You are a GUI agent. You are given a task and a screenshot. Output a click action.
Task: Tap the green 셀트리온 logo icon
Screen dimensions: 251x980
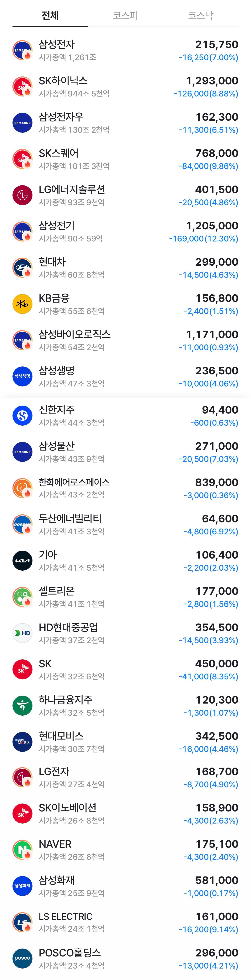tap(22, 597)
